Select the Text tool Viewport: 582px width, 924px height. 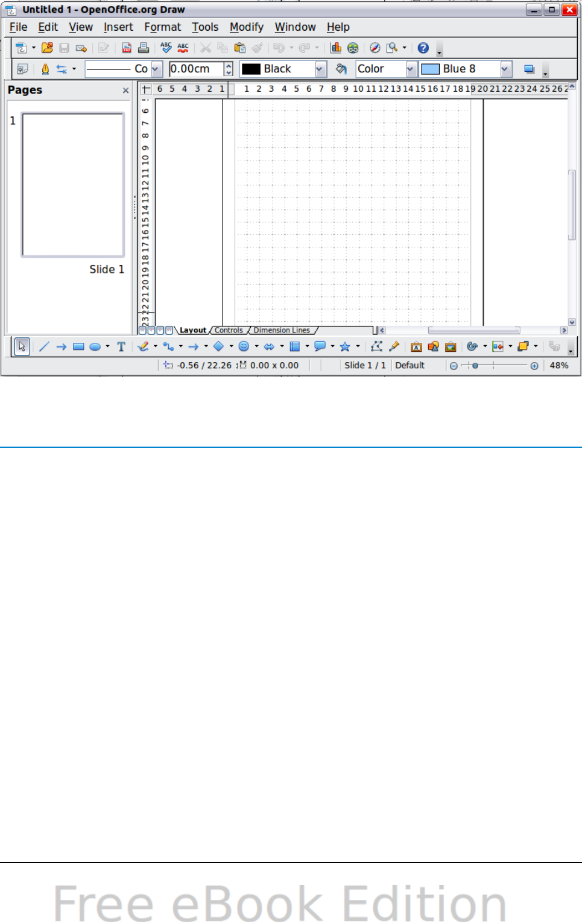click(x=121, y=346)
